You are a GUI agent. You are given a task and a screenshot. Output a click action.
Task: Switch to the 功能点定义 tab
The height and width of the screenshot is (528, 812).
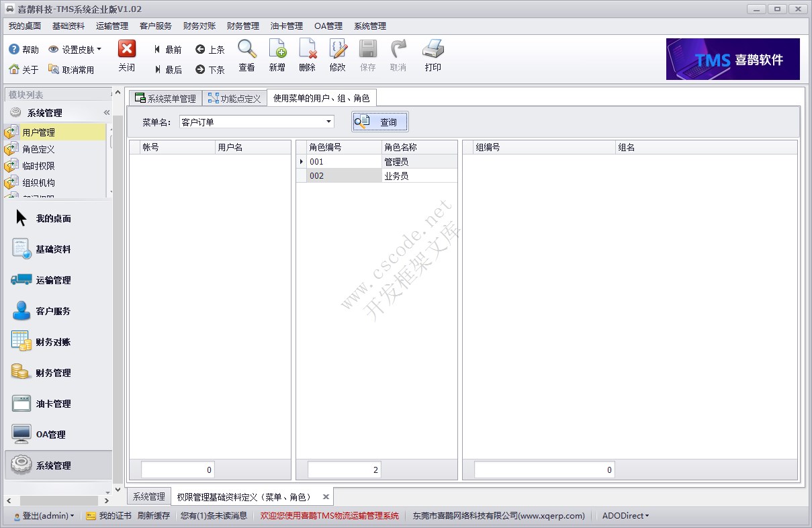[234, 98]
